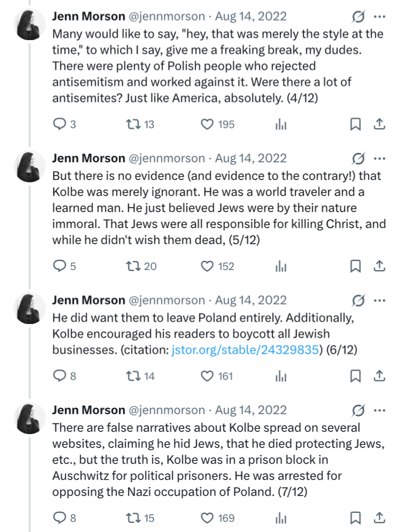This screenshot has width=401, height=532.
Task: Click Grok icon on the 5/12 tweet
Action: click(x=358, y=158)
